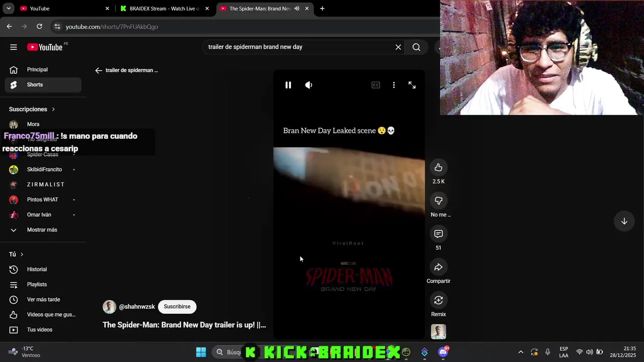Subscribe to @shahnwzsk with Suscribirse
644x362 pixels.
pyautogui.click(x=177, y=307)
